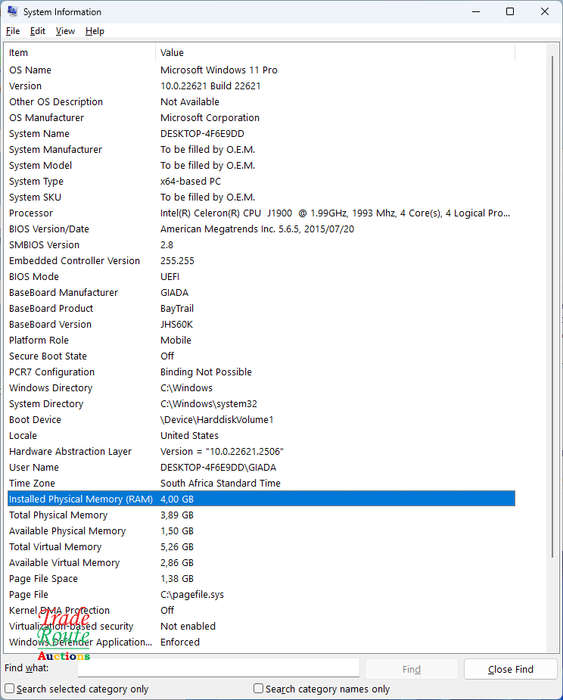Image resolution: width=563 pixels, height=700 pixels.
Task: Maximize the System Information window
Action: pos(510,12)
